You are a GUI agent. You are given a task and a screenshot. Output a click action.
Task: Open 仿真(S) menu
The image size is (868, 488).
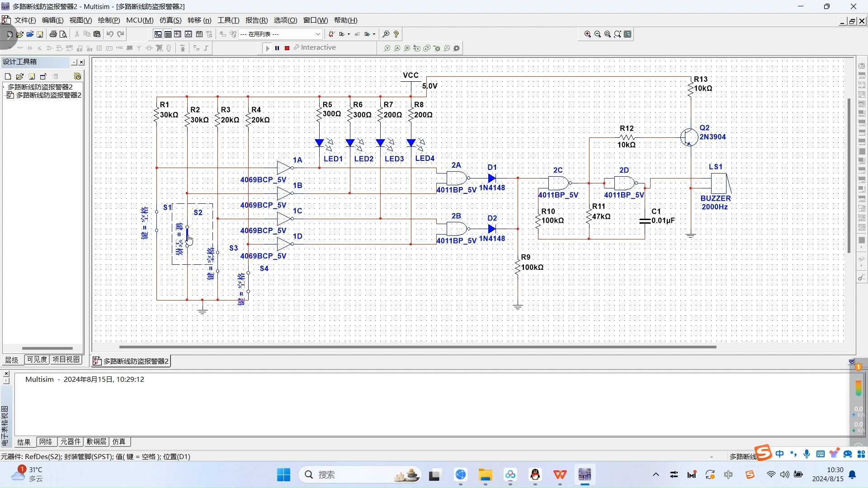click(x=170, y=20)
